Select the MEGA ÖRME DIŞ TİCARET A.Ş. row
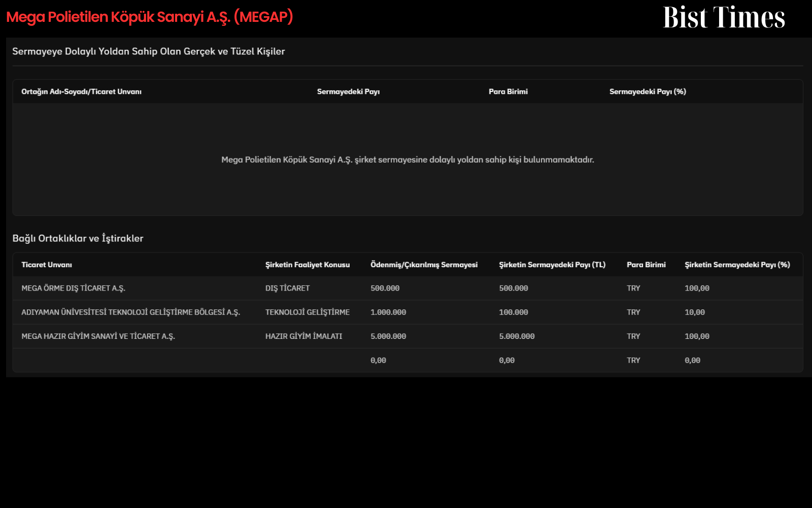The width and height of the screenshot is (812, 508). [x=408, y=288]
